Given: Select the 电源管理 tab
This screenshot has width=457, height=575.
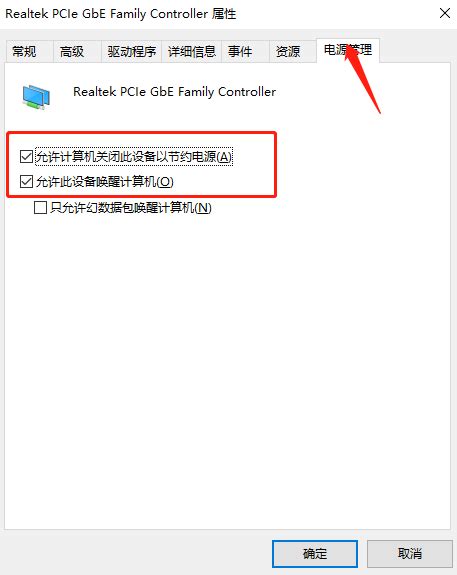Looking at the screenshot, I should click(x=348, y=50).
